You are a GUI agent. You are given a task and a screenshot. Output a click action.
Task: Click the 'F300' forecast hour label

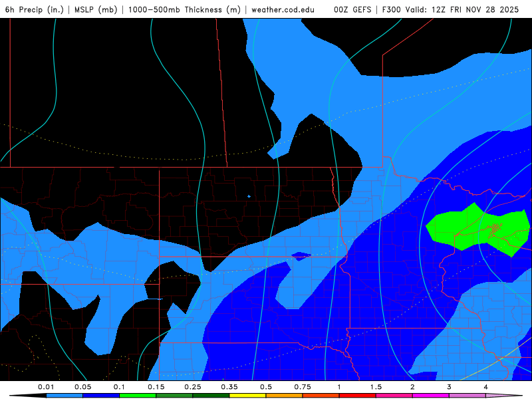[391, 9]
